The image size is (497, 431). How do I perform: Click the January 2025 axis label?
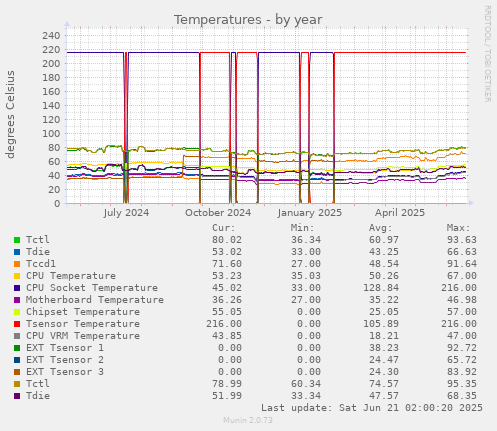[310, 213]
